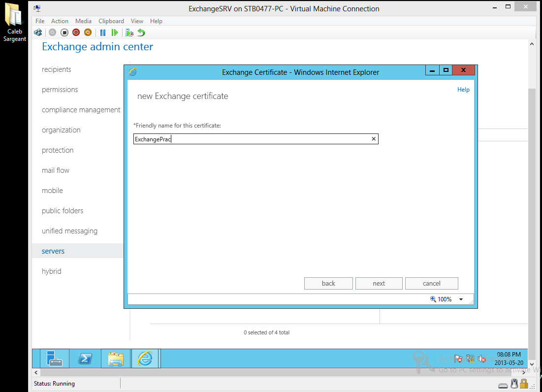542x392 pixels.
Task: Open the organization section
Action: (61, 130)
